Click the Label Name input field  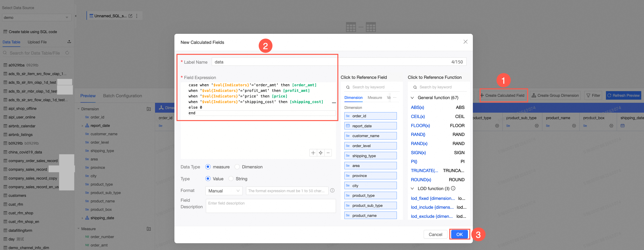click(339, 62)
